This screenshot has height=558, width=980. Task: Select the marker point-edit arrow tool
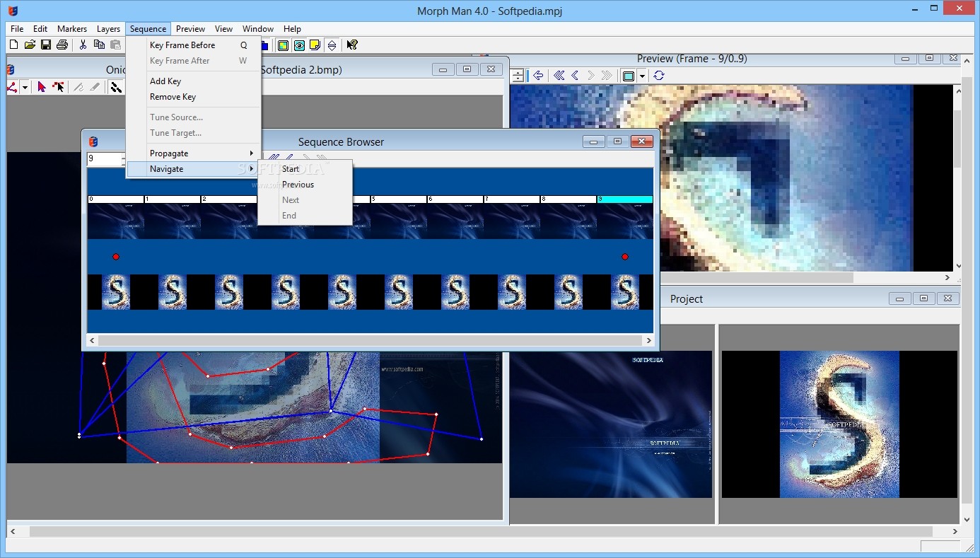click(x=59, y=87)
